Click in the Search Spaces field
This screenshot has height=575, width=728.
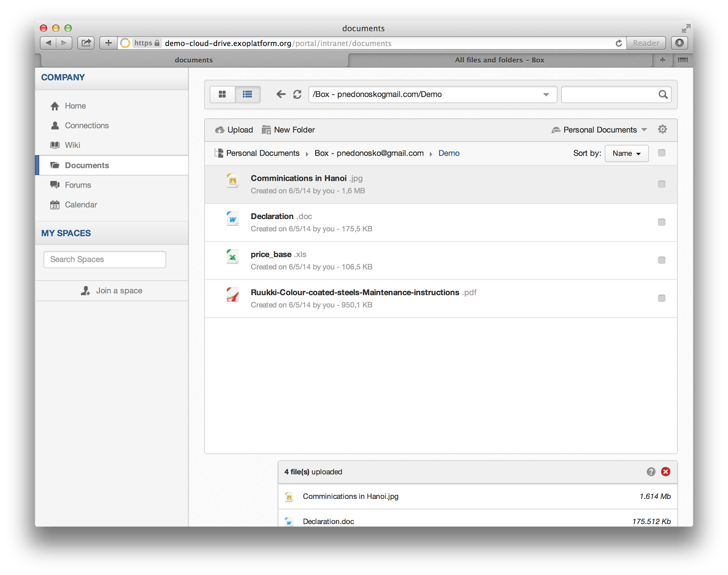click(105, 260)
